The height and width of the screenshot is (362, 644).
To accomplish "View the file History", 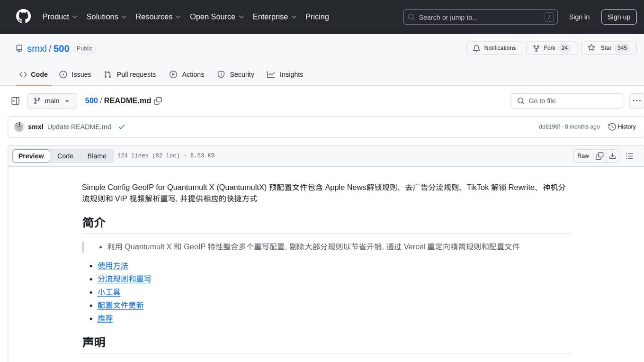I will pyautogui.click(x=622, y=127).
